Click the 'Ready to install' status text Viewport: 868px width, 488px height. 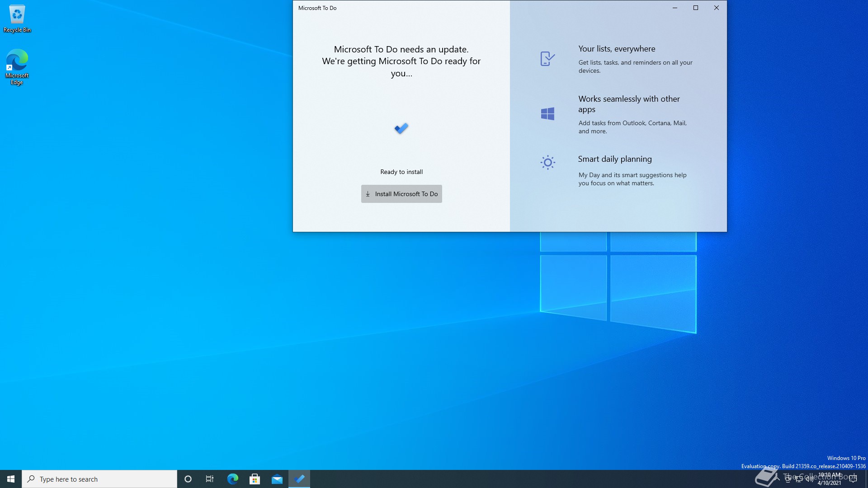401,172
